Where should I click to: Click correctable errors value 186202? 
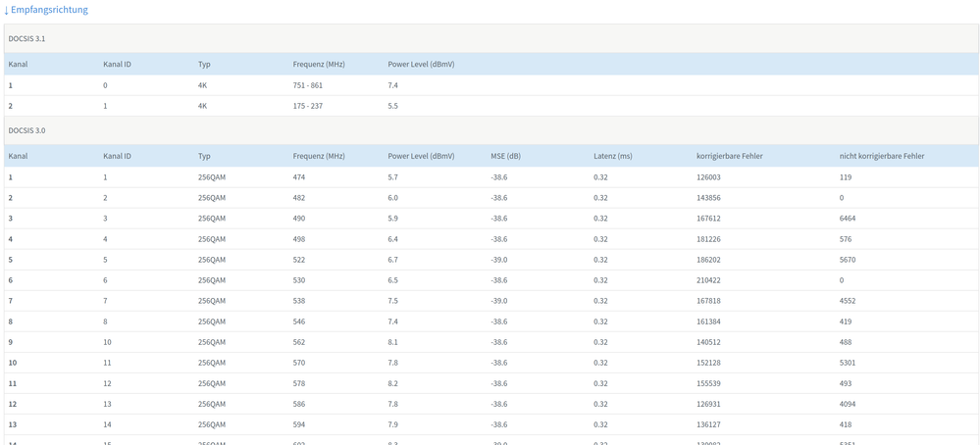pyautogui.click(x=708, y=260)
